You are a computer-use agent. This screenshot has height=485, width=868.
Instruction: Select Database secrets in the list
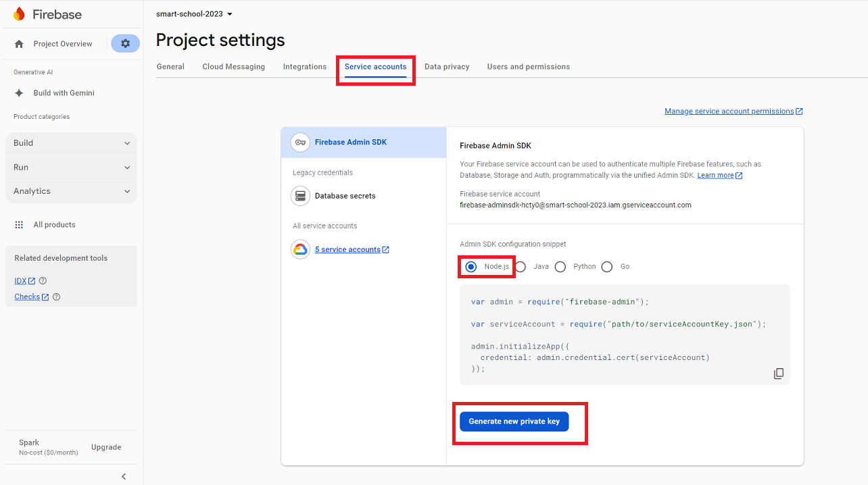coord(364,196)
